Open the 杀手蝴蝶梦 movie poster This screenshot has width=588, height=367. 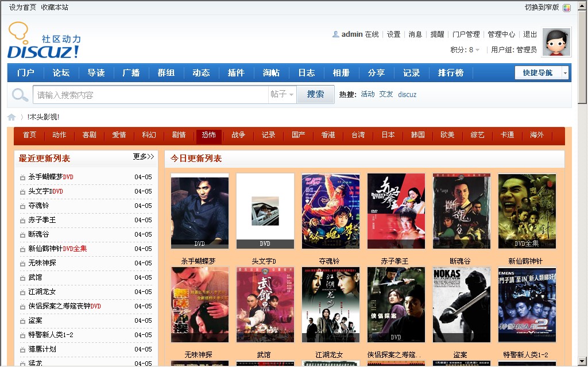(200, 211)
